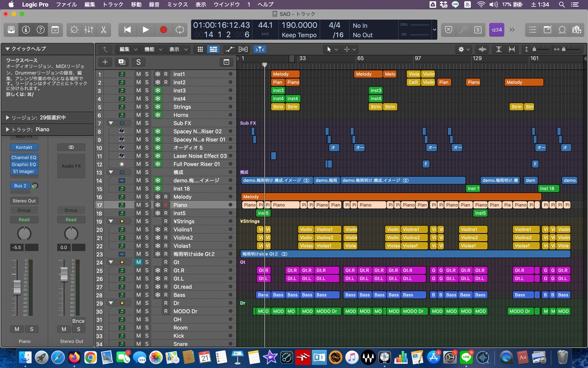Screen dimensions: 588x368
Task: Open the 表示 dropdown in tracks toolbar
Action: pyautogui.click(x=177, y=49)
